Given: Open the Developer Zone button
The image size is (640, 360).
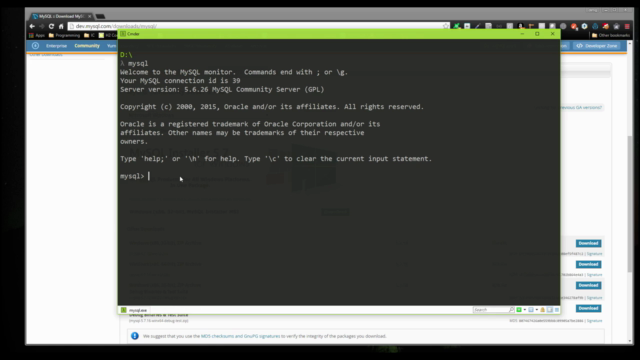Looking at the screenshot, I should pyautogui.click(x=597, y=46).
